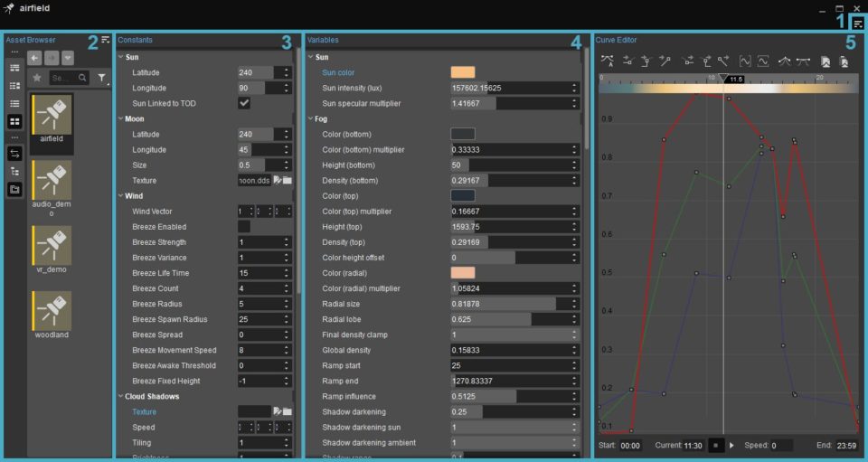
Task: Click the Sun intensity (lux) value field
Action: click(515, 88)
